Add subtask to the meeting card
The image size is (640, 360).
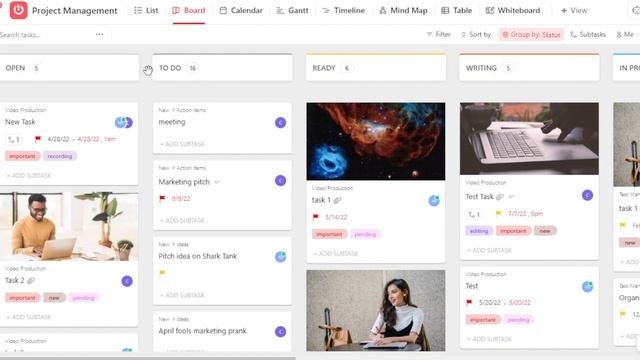click(x=182, y=144)
